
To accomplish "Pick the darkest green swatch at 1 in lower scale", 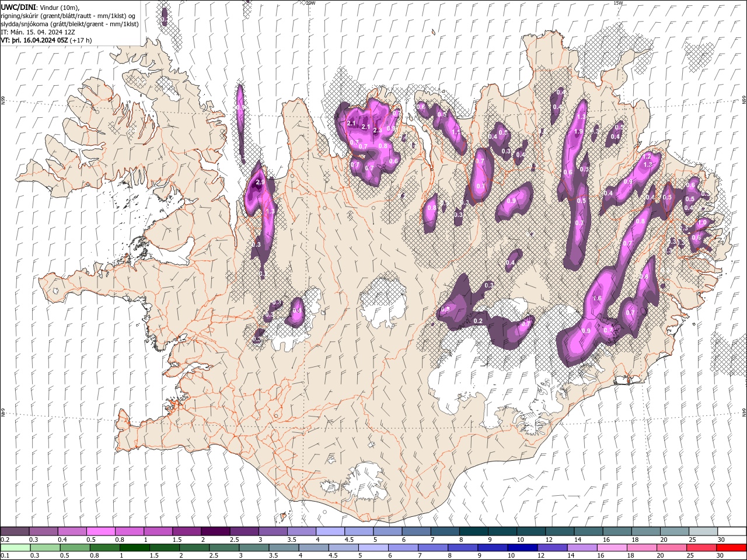I will click(x=134, y=548).
